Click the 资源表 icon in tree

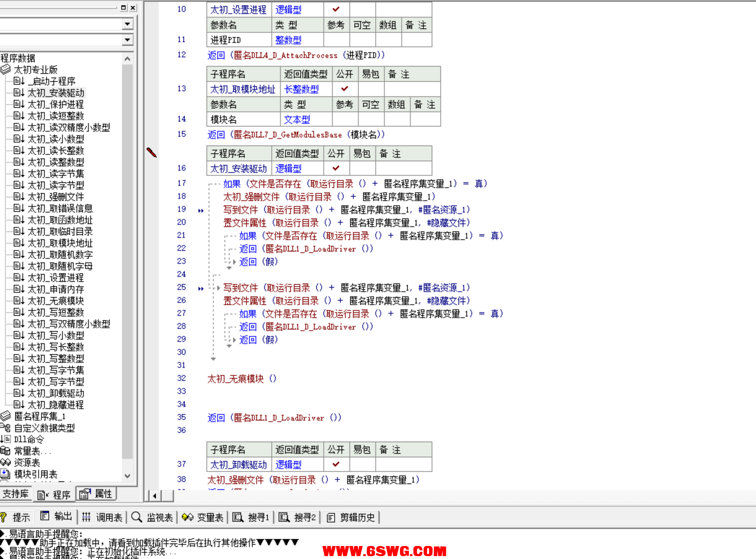coord(5,462)
